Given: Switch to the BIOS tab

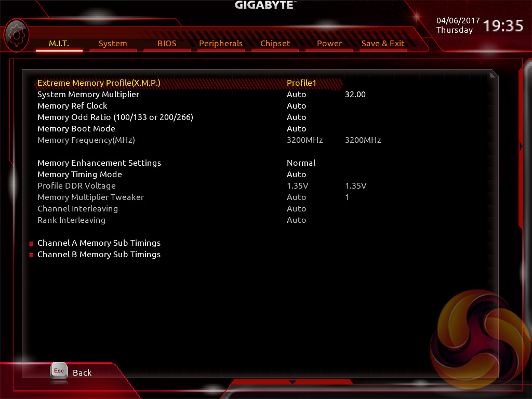Looking at the screenshot, I should click(167, 44).
